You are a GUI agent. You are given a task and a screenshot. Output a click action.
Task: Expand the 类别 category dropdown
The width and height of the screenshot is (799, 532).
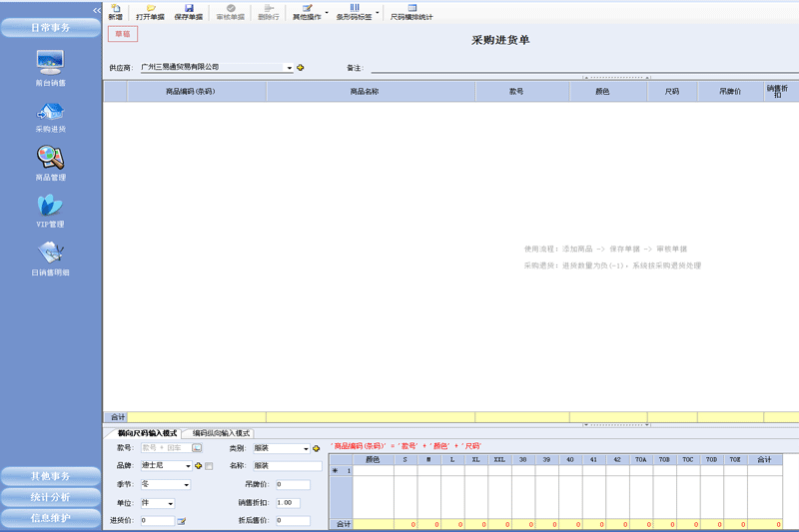[x=306, y=449]
